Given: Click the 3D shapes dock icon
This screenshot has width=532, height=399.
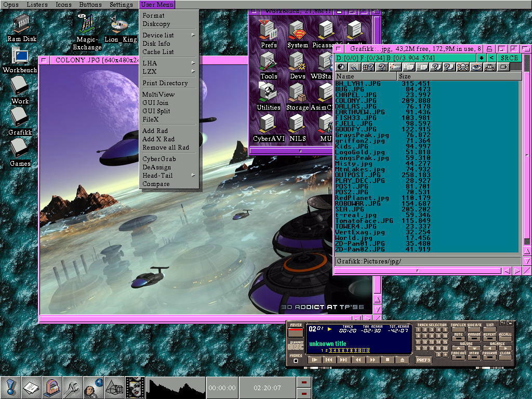Looking at the screenshot, I should click(x=114, y=387).
